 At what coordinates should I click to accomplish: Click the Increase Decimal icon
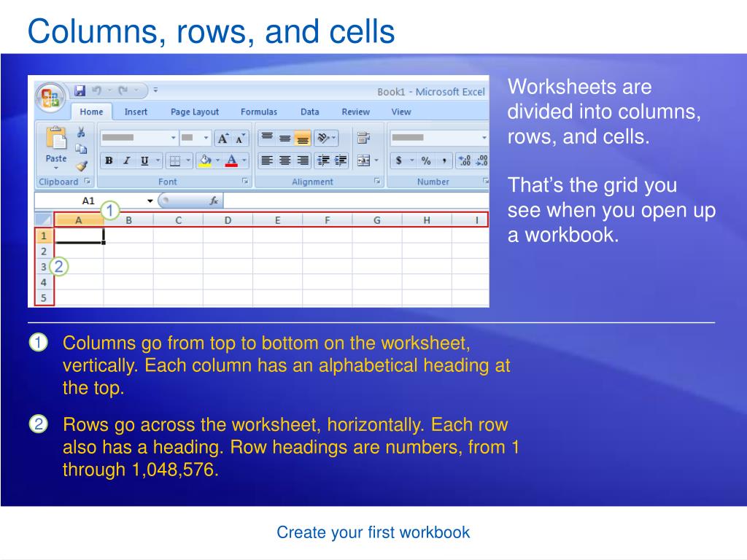[465, 160]
